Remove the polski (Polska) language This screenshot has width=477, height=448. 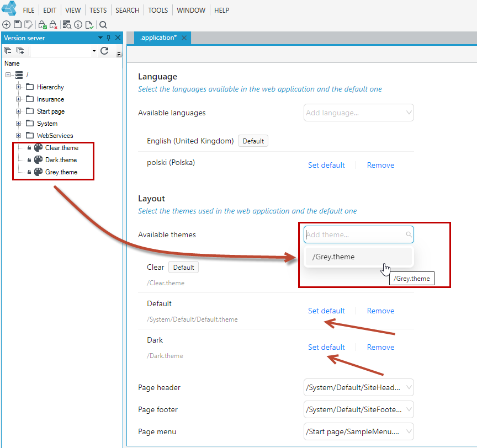[x=380, y=165]
